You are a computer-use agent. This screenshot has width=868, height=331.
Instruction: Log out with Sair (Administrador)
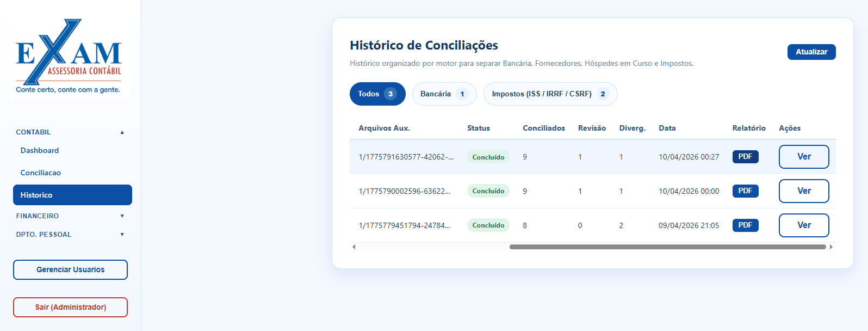70,307
